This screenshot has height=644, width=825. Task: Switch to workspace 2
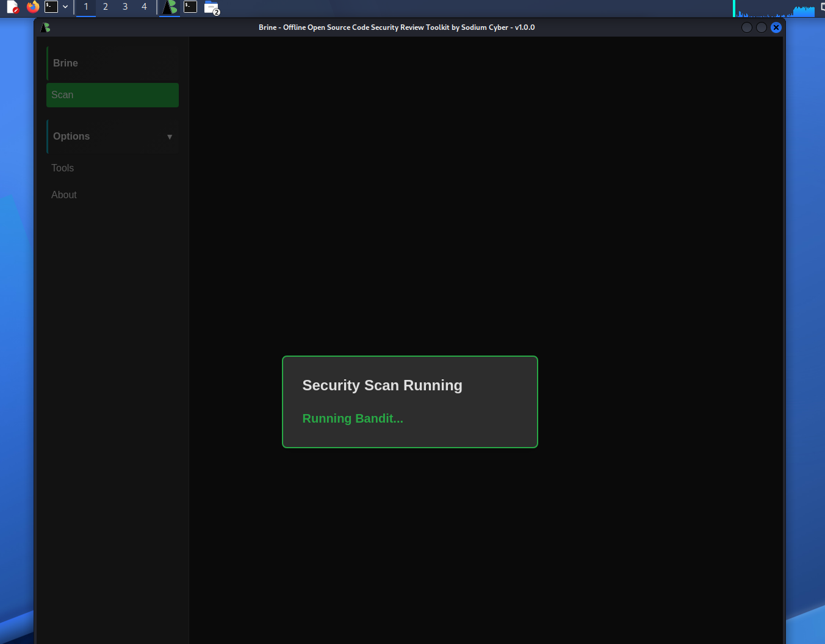coord(106,7)
